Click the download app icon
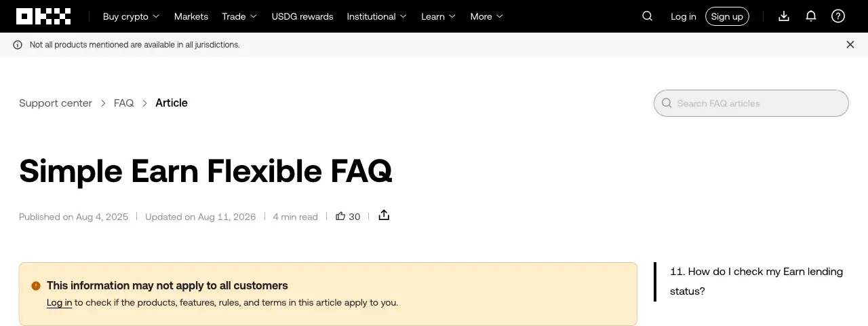Viewport: 868px width, 326px height. coord(784,16)
